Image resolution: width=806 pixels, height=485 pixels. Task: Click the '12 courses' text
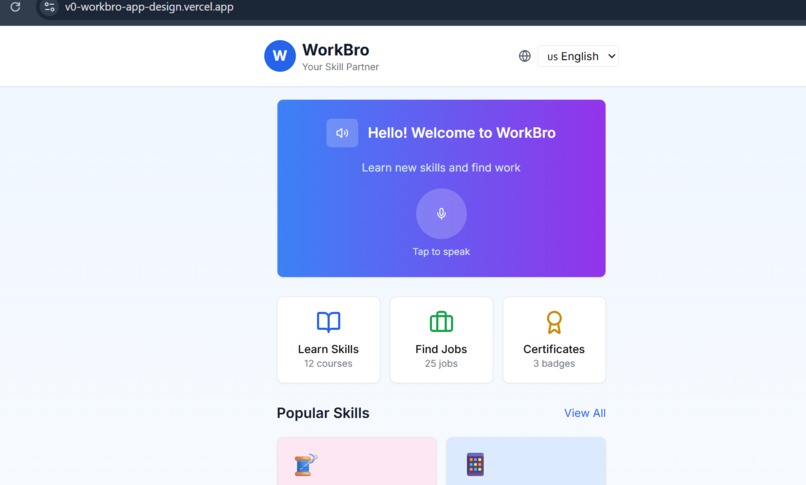coord(328,364)
